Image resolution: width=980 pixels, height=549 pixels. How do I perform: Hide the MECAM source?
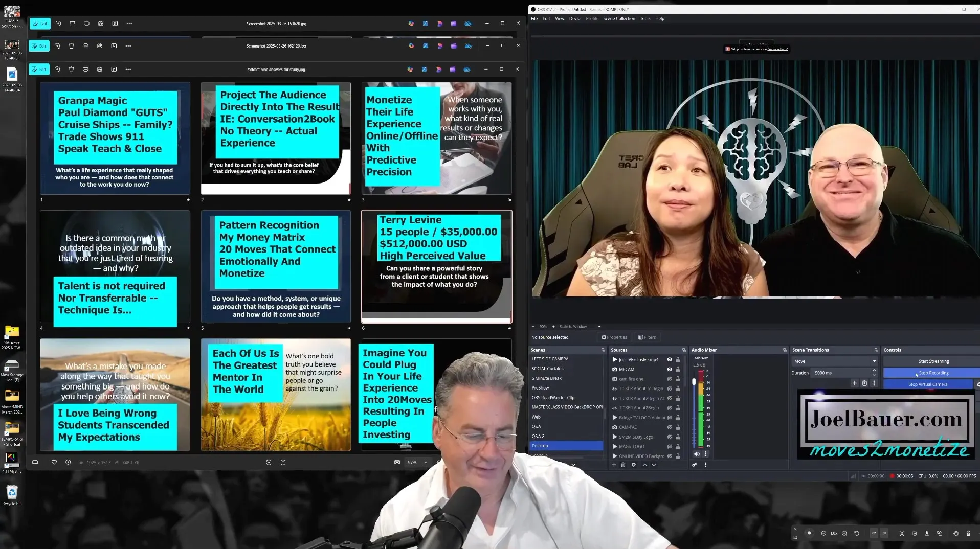click(669, 369)
